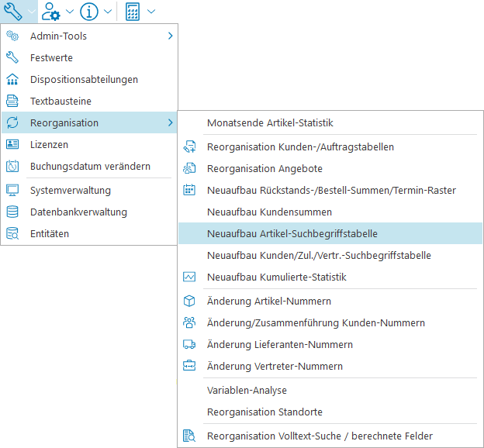Open Festwerte menu entry
The image size is (484, 448).
[51, 57]
